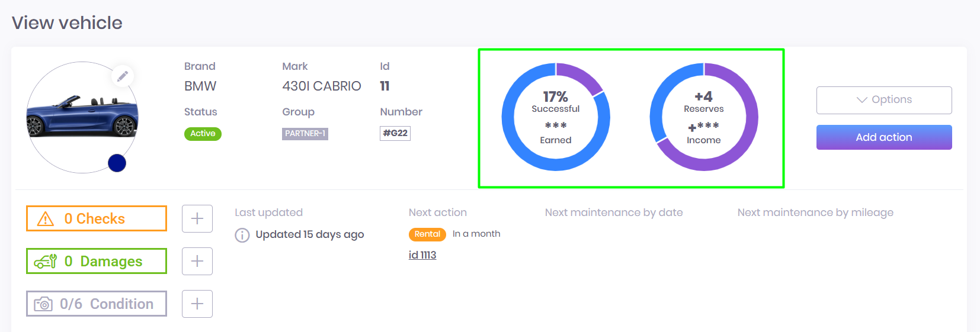Click the info icon beside Updated text
The width and height of the screenshot is (980, 332).
coord(242,236)
